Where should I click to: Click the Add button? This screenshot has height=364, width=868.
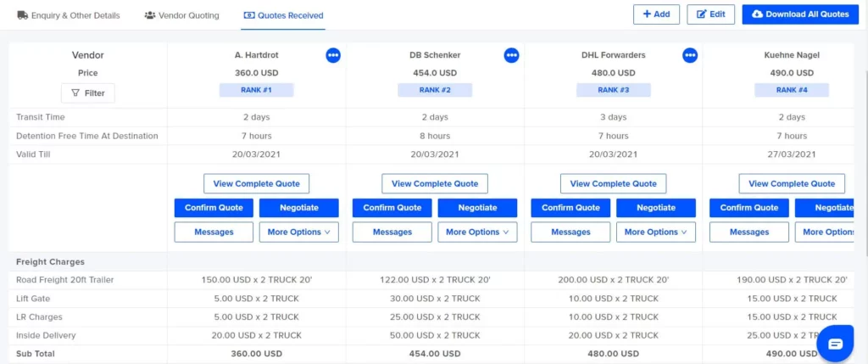pyautogui.click(x=657, y=14)
